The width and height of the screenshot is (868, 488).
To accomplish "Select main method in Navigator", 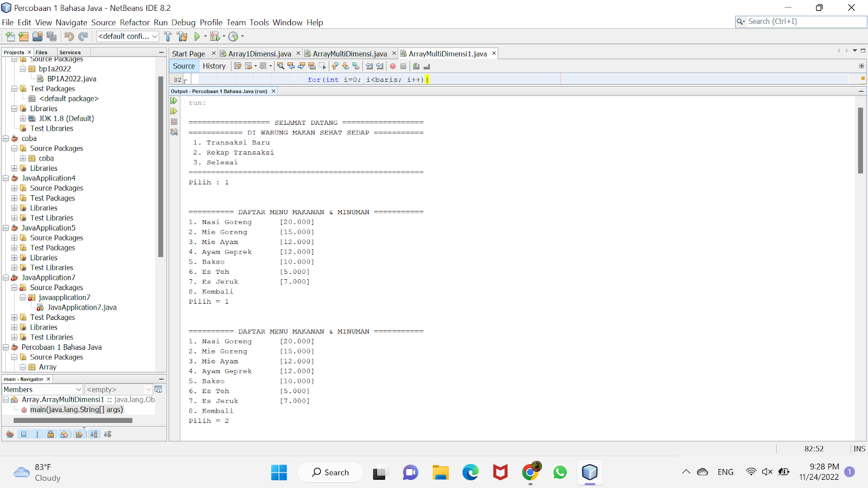I will click(x=76, y=410).
